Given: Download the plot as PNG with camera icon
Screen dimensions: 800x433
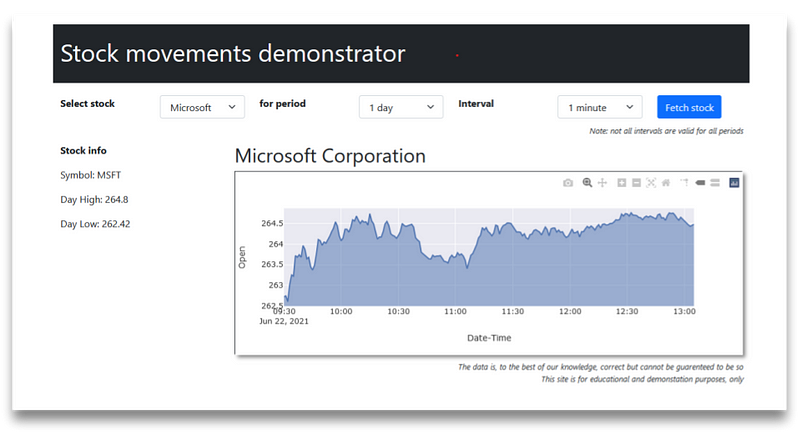Looking at the screenshot, I should (567, 183).
